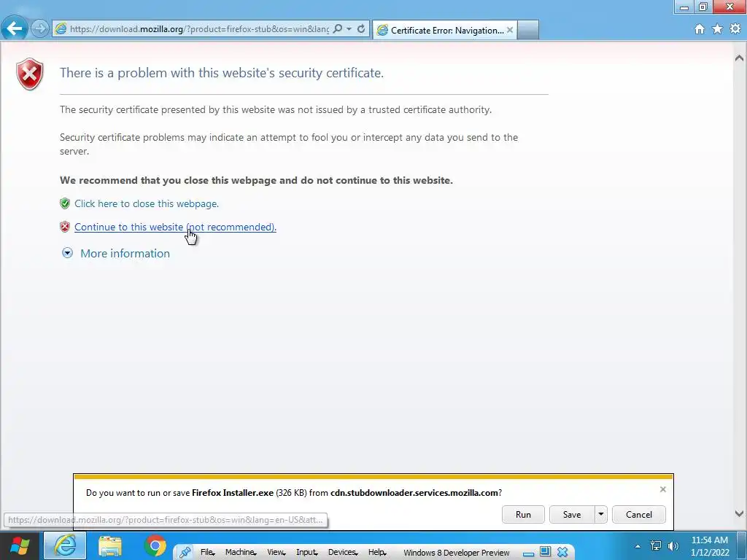Open Internet Explorer from the taskbar
The image size is (747, 560).
[x=65, y=545]
